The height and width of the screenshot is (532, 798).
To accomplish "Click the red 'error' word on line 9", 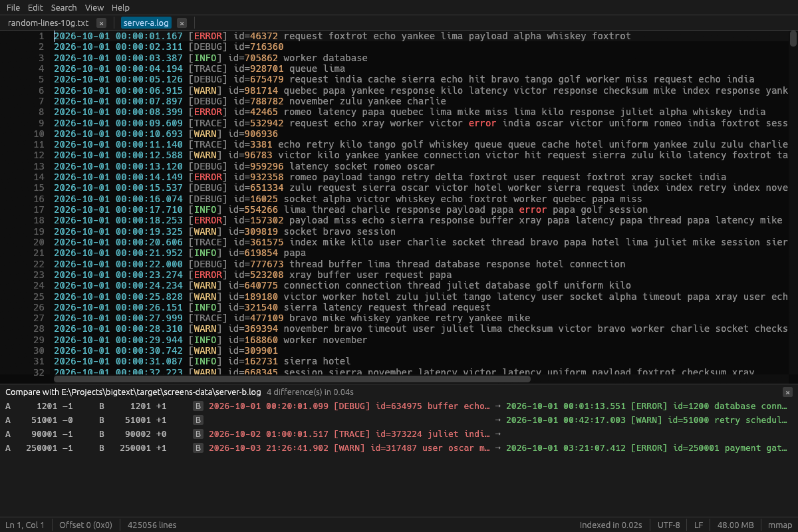I will coord(483,123).
